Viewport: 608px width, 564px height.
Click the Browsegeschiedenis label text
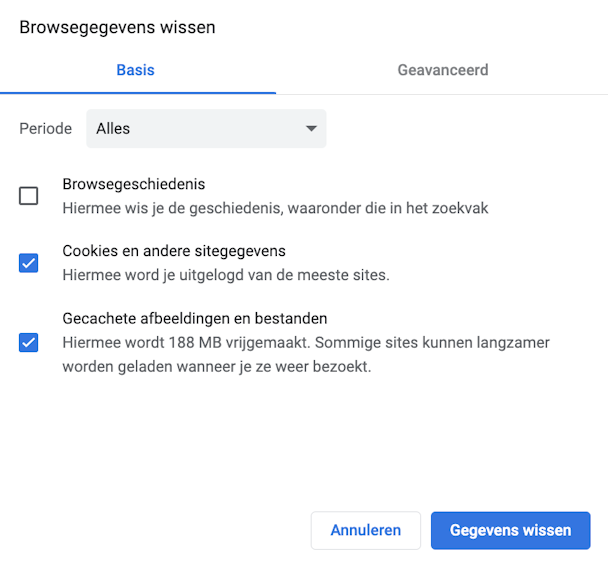134,184
